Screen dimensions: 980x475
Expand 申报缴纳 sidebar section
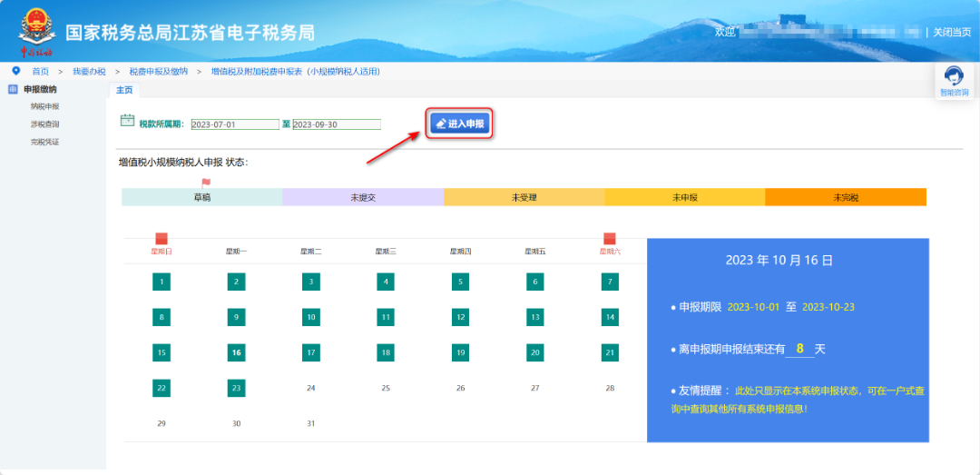pyautogui.click(x=40, y=90)
